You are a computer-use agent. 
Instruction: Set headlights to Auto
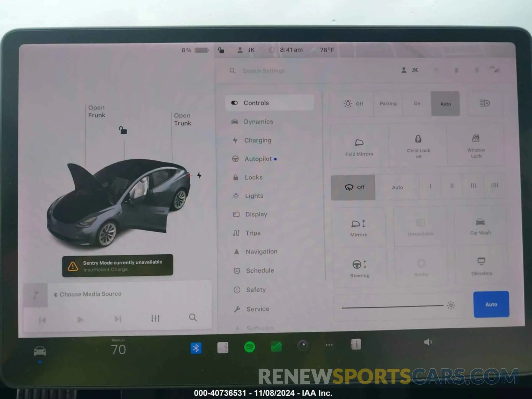tap(445, 104)
